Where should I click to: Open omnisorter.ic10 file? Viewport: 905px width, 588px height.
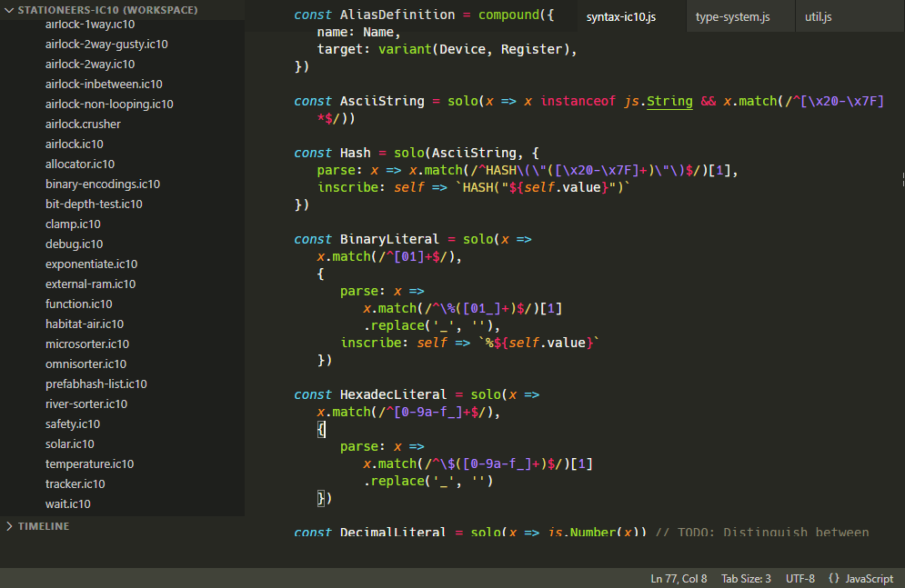[86, 364]
